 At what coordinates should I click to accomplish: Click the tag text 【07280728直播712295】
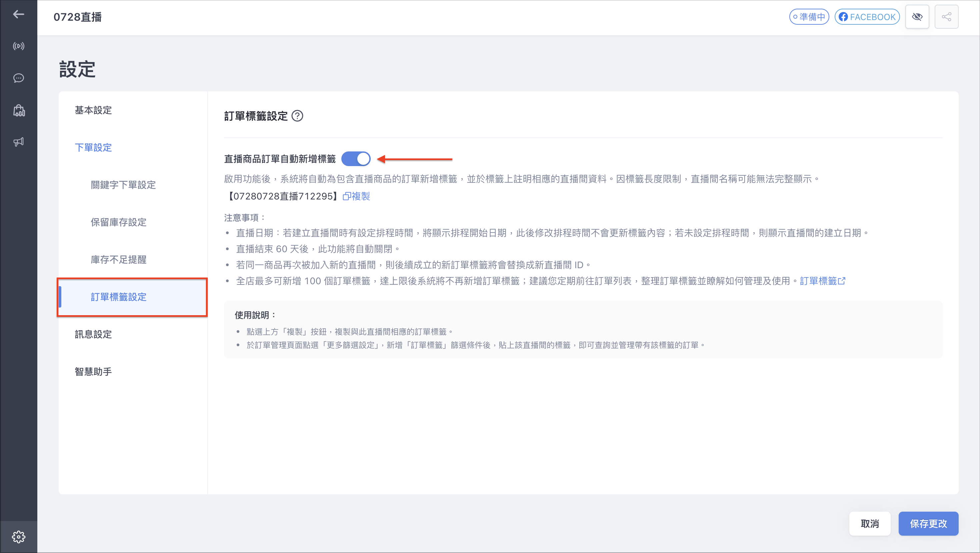[x=282, y=196]
